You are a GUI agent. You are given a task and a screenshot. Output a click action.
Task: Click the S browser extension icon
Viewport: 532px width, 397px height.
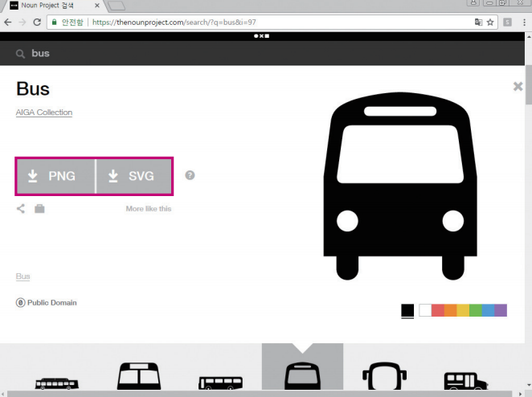(507, 23)
